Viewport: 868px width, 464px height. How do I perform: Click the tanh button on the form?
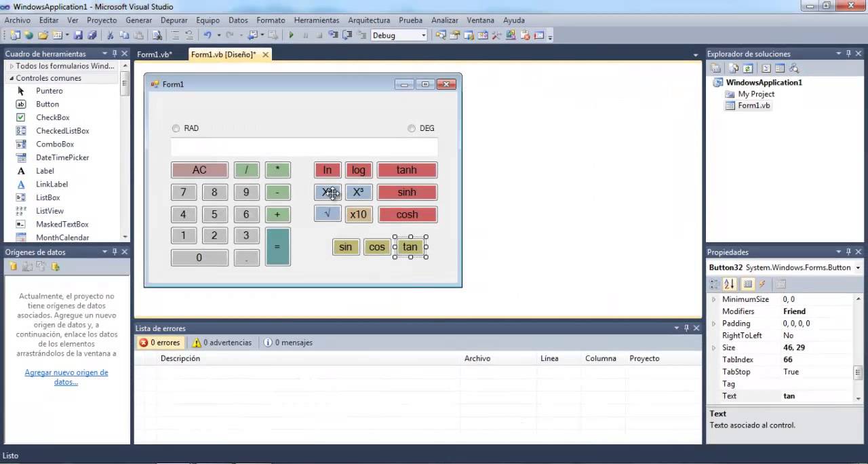click(x=407, y=170)
